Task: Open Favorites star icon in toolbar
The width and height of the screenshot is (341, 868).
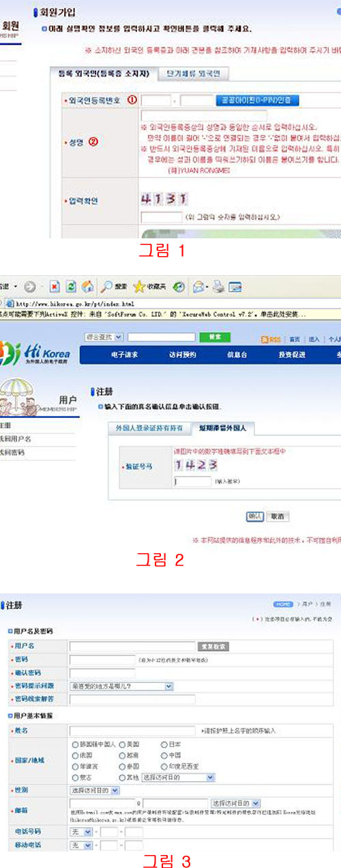Action: point(139,287)
